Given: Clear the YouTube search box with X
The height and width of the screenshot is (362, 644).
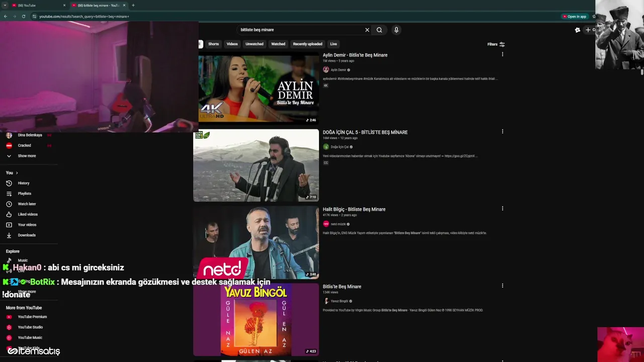Looking at the screenshot, I should point(367,30).
